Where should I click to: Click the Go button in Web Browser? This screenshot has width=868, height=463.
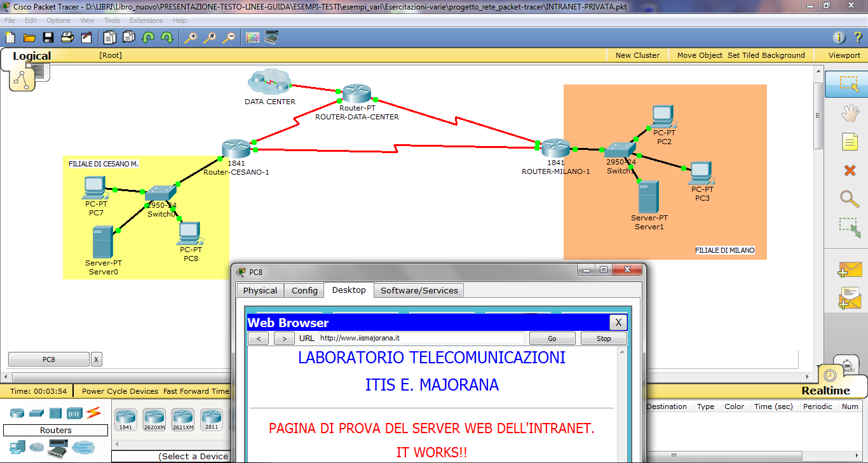[552, 339]
